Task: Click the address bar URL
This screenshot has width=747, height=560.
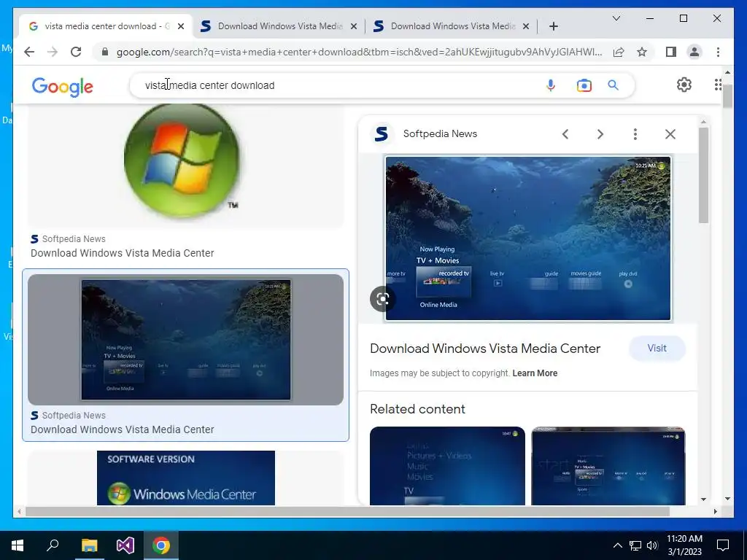Action: tap(359, 52)
